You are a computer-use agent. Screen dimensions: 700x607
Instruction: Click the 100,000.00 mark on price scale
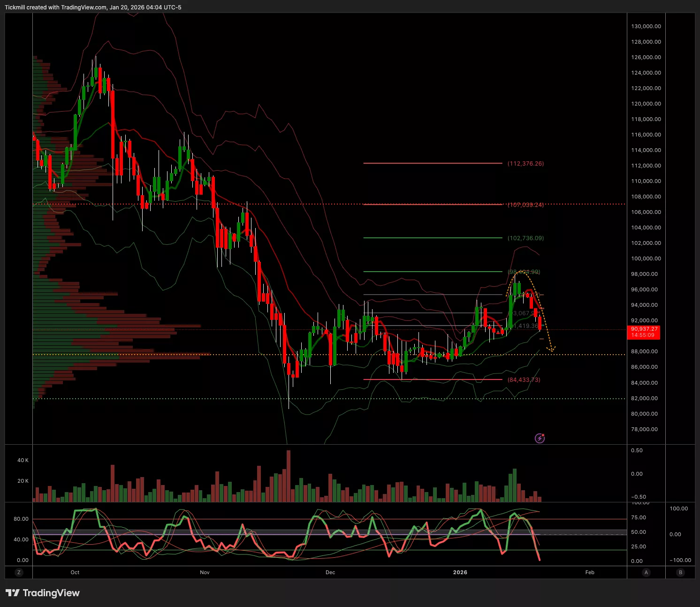646,258
